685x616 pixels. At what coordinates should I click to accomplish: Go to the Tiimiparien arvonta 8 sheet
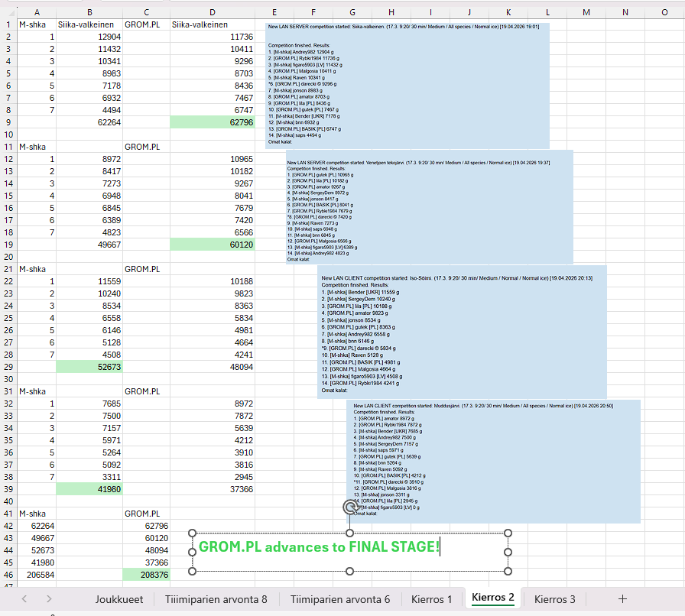click(216, 599)
